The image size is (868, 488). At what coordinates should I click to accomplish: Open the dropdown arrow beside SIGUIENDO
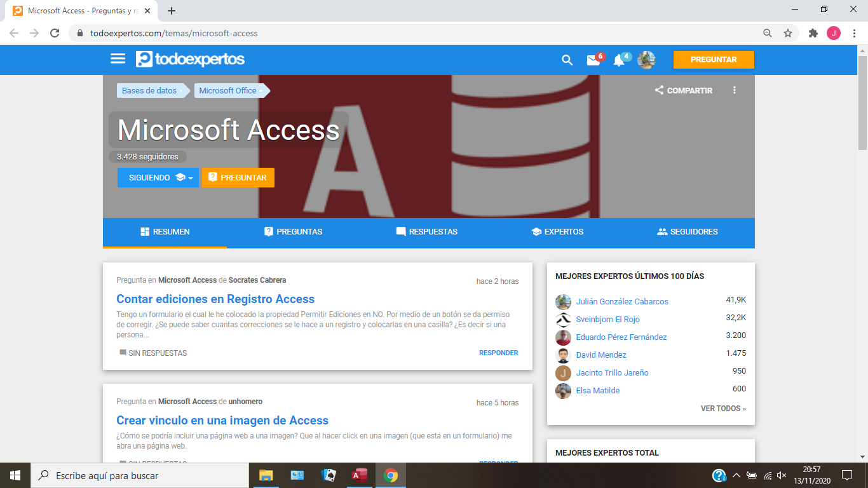pyautogui.click(x=189, y=177)
